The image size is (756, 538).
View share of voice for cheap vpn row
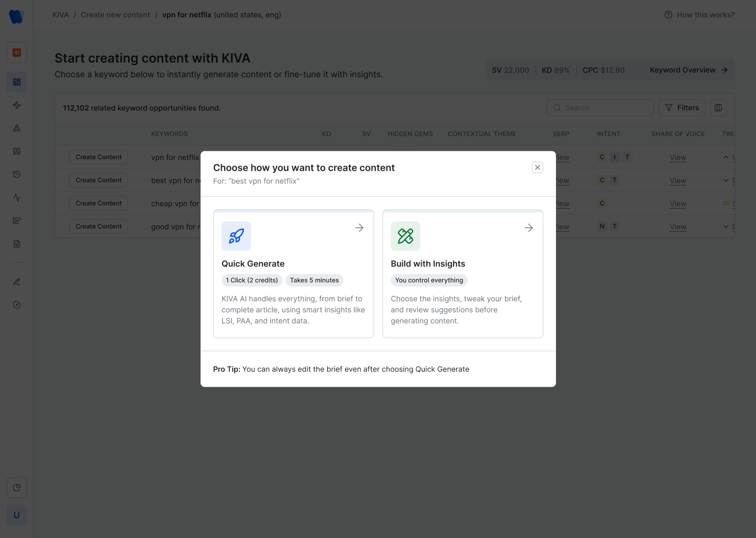pos(678,203)
